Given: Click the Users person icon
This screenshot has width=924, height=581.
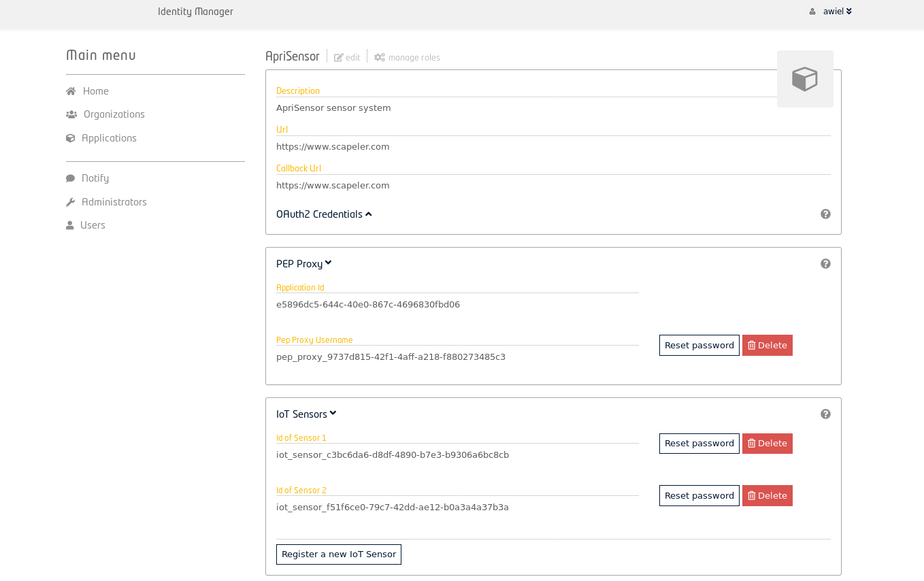Looking at the screenshot, I should 69,225.
